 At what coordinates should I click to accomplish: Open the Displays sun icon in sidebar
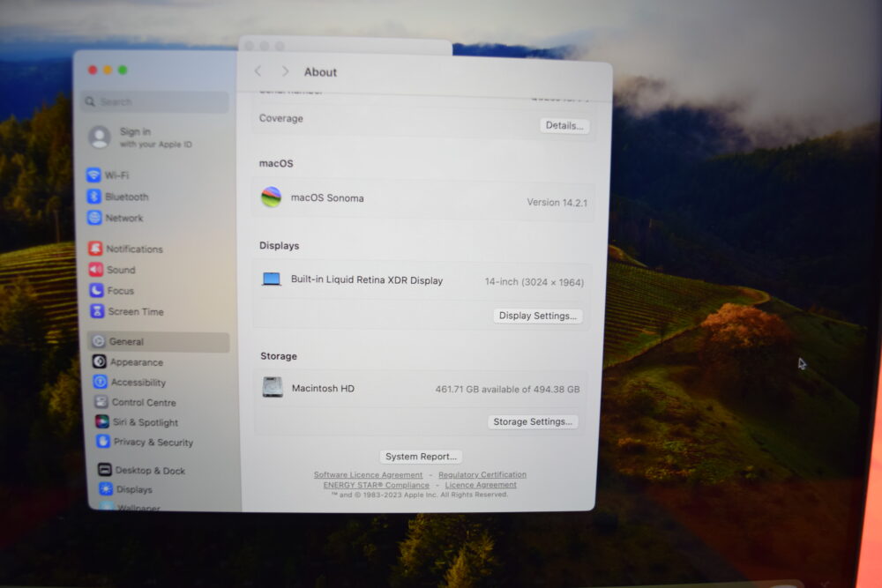[106, 488]
